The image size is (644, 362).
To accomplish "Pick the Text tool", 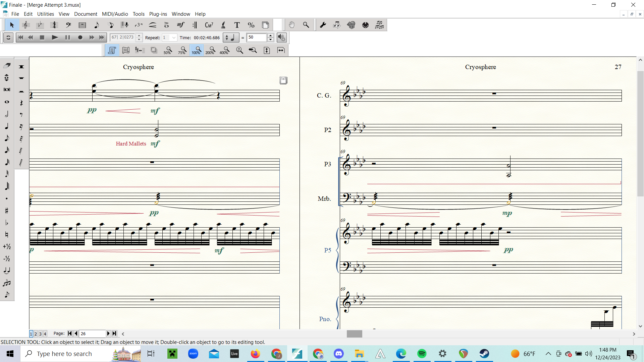I will point(237,25).
